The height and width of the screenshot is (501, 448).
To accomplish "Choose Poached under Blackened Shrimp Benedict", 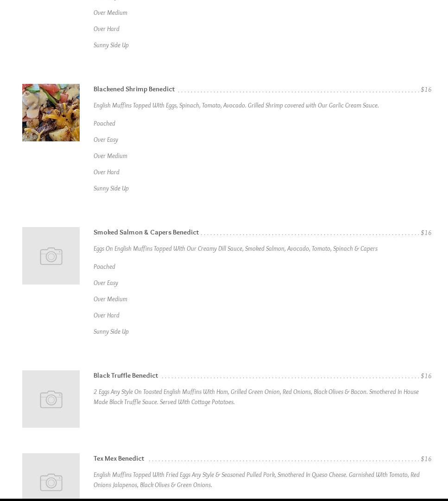I will point(104,123).
